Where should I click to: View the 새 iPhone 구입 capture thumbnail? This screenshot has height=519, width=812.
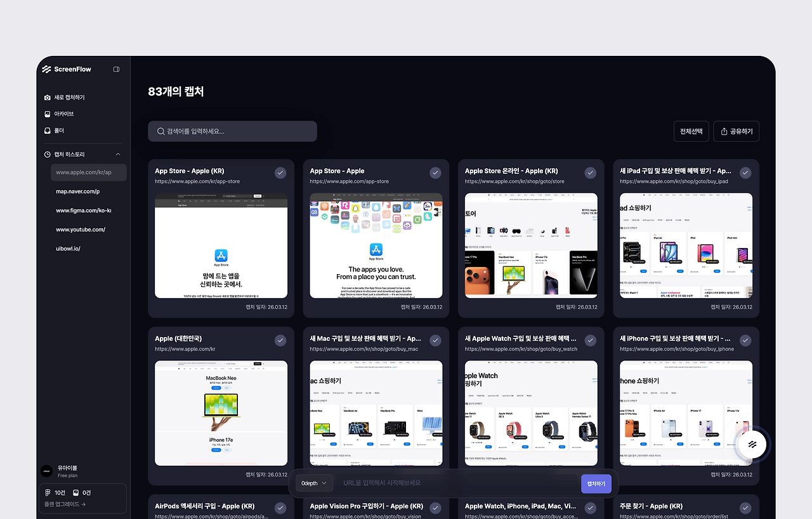coord(686,413)
